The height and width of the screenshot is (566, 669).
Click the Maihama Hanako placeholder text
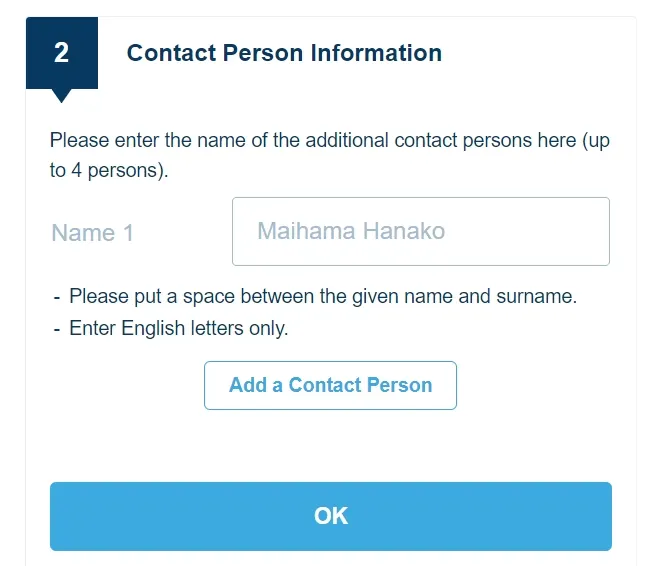click(x=351, y=231)
